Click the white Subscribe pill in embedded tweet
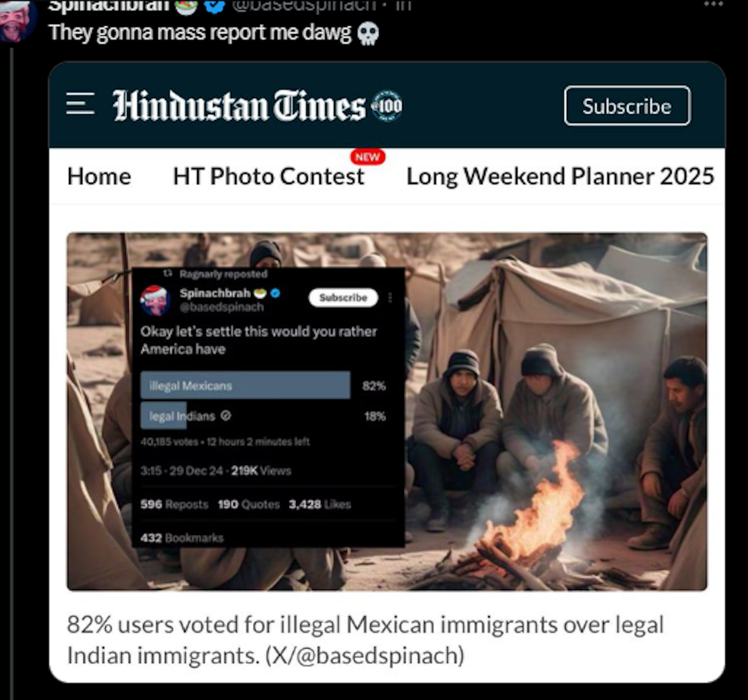Image resolution: width=748 pixels, height=700 pixels. click(x=343, y=298)
